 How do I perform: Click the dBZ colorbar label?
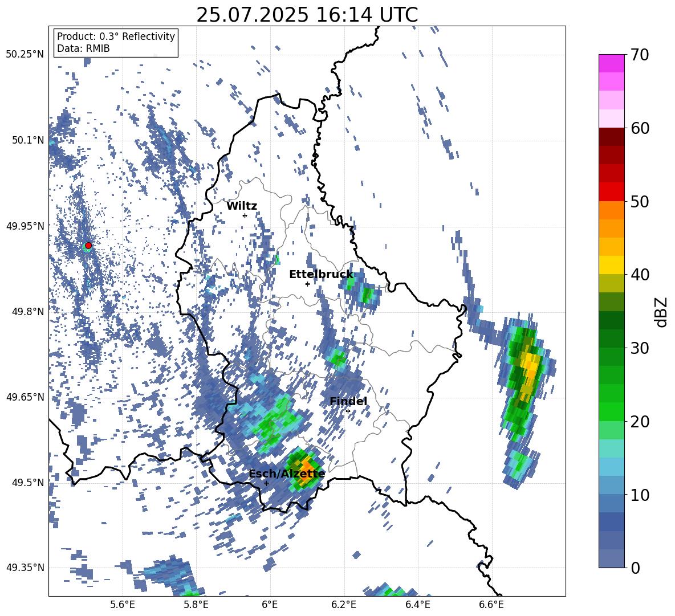point(661,312)
